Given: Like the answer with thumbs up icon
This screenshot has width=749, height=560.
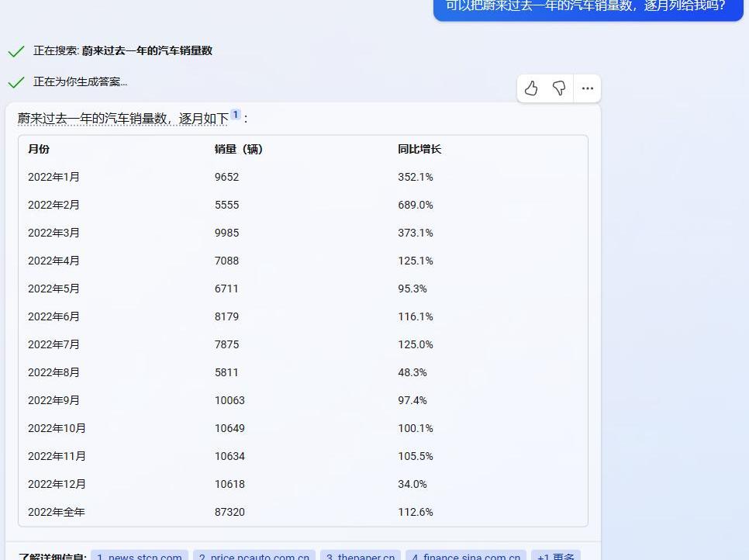Looking at the screenshot, I should pyautogui.click(x=531, y=88).
